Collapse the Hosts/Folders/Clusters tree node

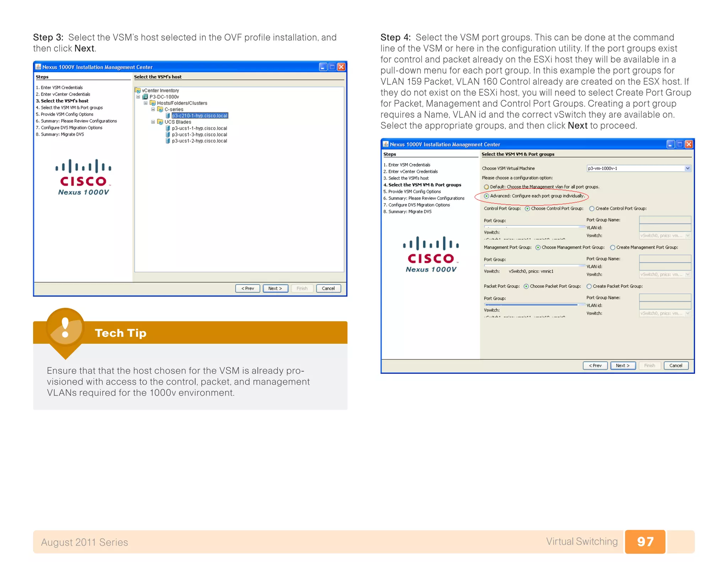(x=145, y=103)
